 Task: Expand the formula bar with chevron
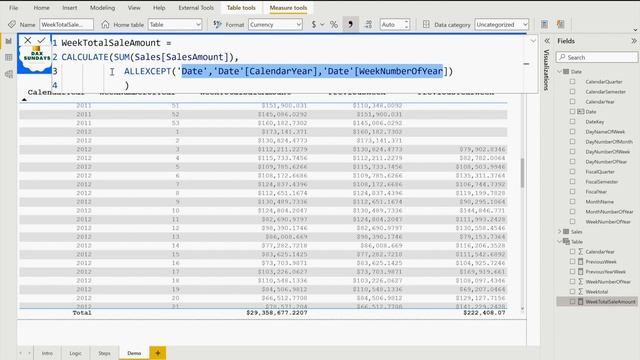[x=533, y=41]
